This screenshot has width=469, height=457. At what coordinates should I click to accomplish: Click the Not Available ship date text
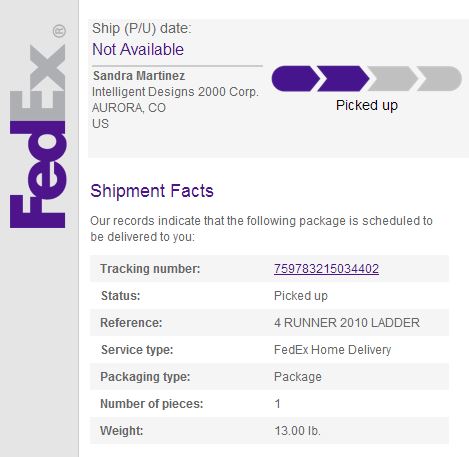click(x=138, y=49)
